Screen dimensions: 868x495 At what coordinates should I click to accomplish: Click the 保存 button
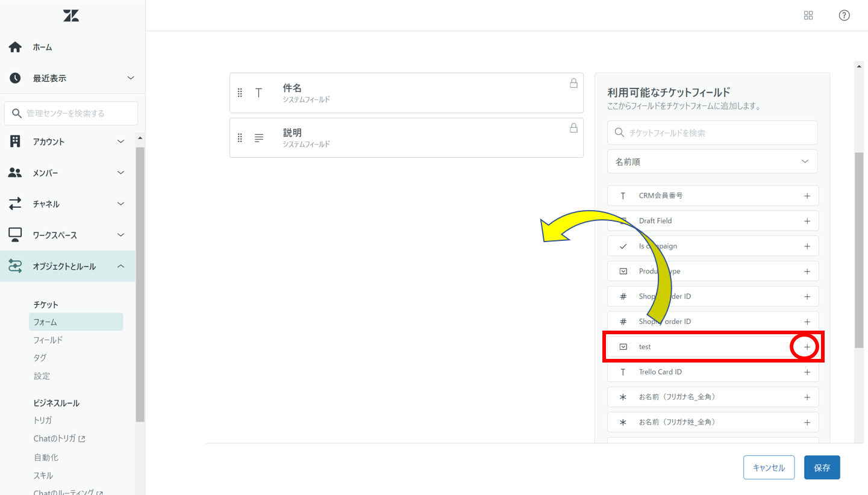click(822, 468)
